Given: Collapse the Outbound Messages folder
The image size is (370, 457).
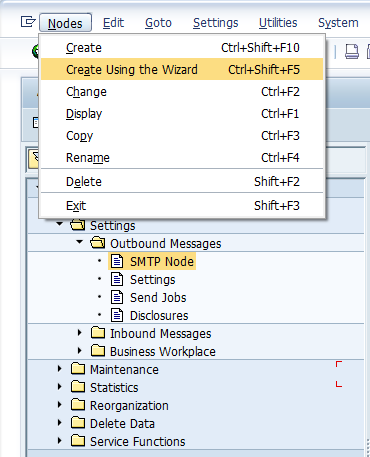Looking at the screenshot, I should click(79, 242).
